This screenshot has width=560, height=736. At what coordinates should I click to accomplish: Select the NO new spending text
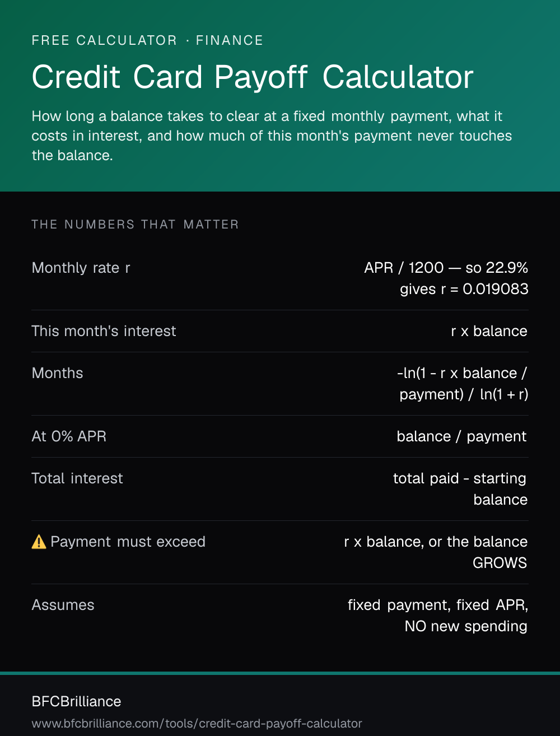466,626
